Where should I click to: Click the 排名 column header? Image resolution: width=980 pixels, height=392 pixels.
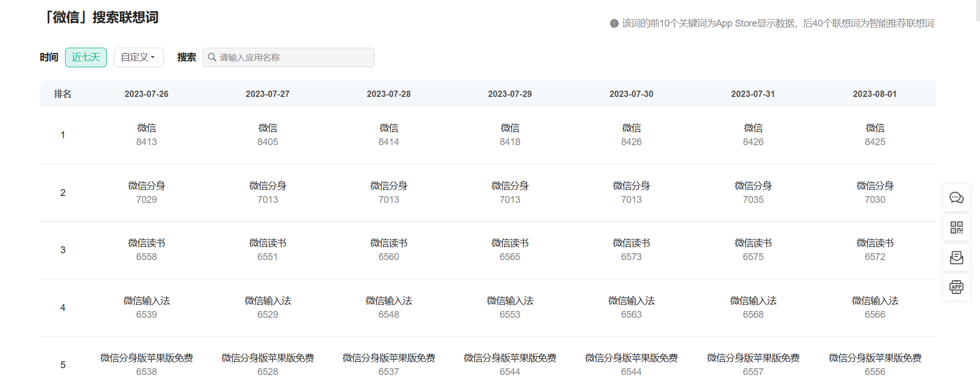(x=62, y=94)
